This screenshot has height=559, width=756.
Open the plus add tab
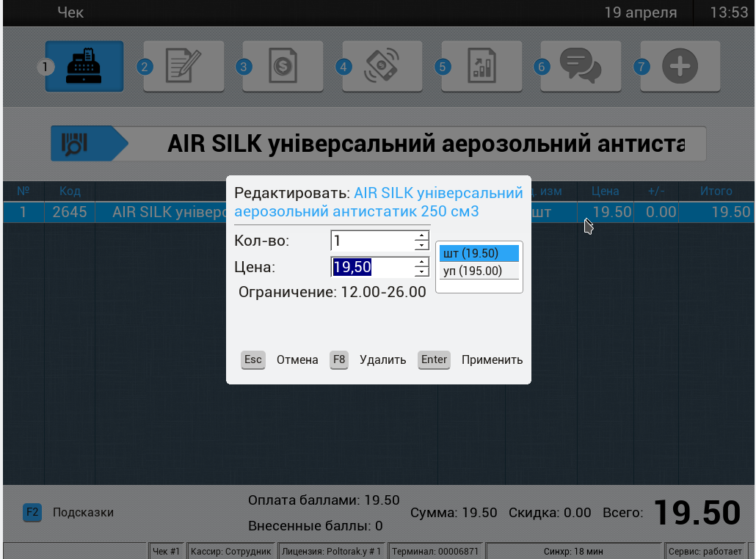pyautogui.click(x=680, y=66)
